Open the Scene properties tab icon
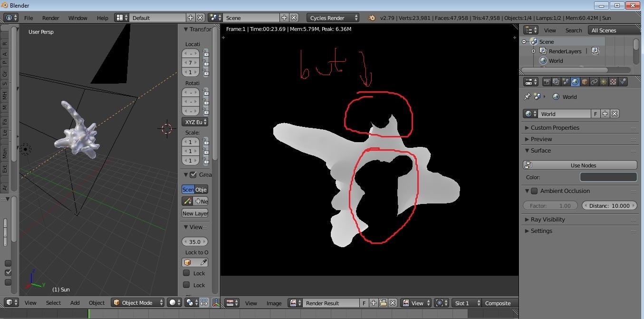Image resolution: width=644 pixels, height=319 pixels. [x=566, y=82]
